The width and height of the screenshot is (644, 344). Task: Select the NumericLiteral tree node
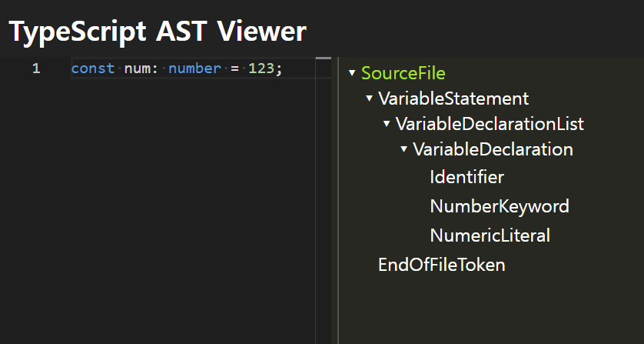click(x=490, y=235)
